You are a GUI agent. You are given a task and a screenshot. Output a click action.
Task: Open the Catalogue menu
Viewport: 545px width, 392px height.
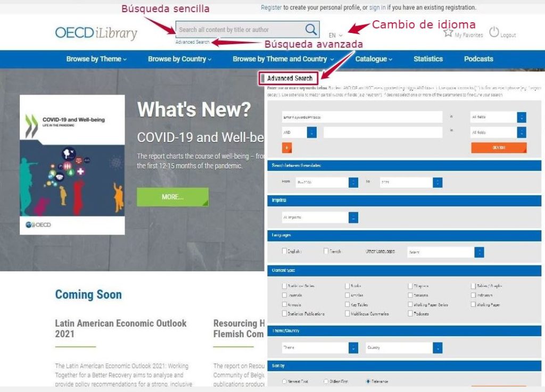coord(374,59)
